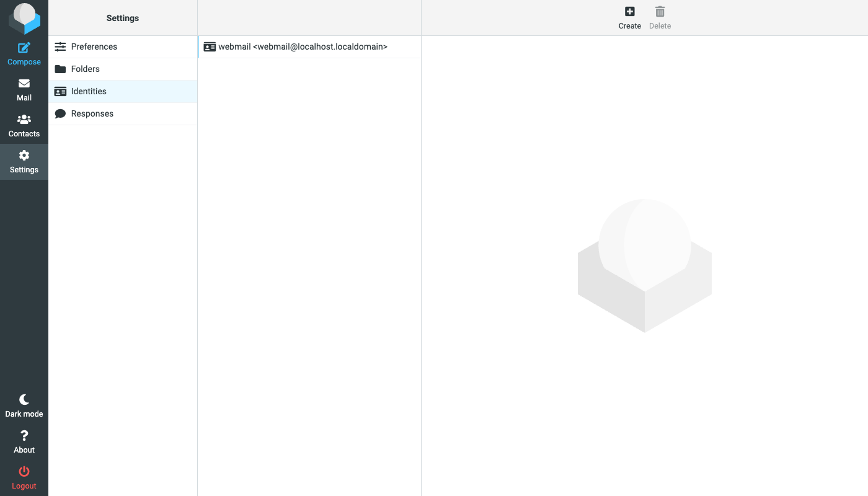Open the Contacts address book

tap(24, 126)
